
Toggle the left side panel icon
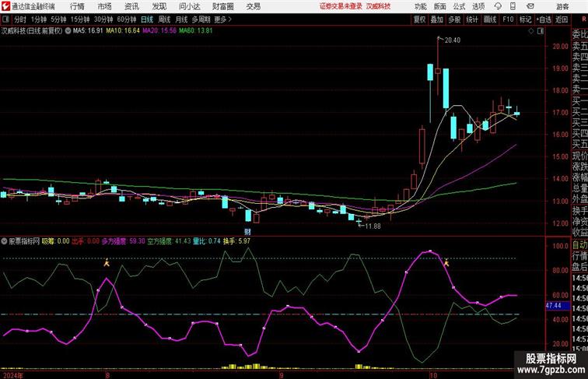[5, 19]
